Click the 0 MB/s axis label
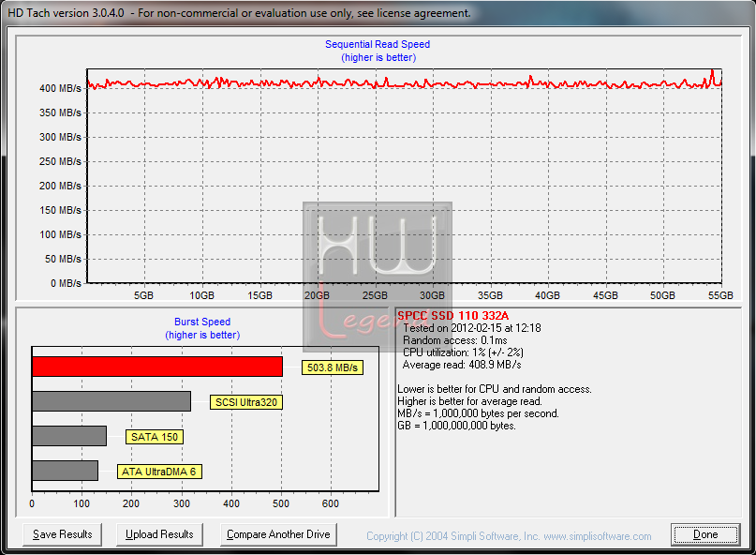This screenshot has width=756, height=555. click(66, 283)
